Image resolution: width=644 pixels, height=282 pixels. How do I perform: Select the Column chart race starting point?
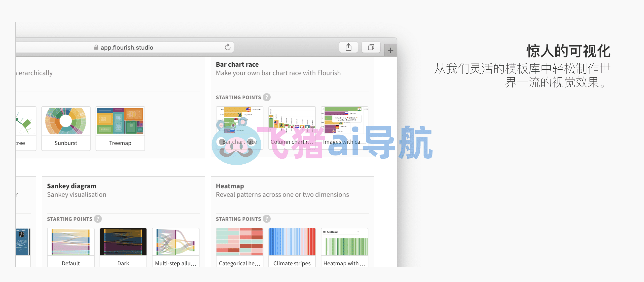point(292,128)
